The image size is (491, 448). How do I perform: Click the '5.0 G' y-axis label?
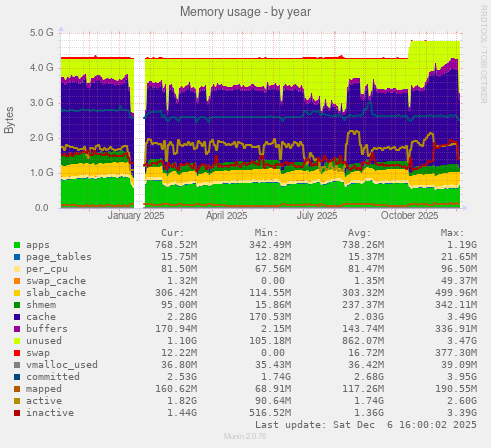(41, 33)
